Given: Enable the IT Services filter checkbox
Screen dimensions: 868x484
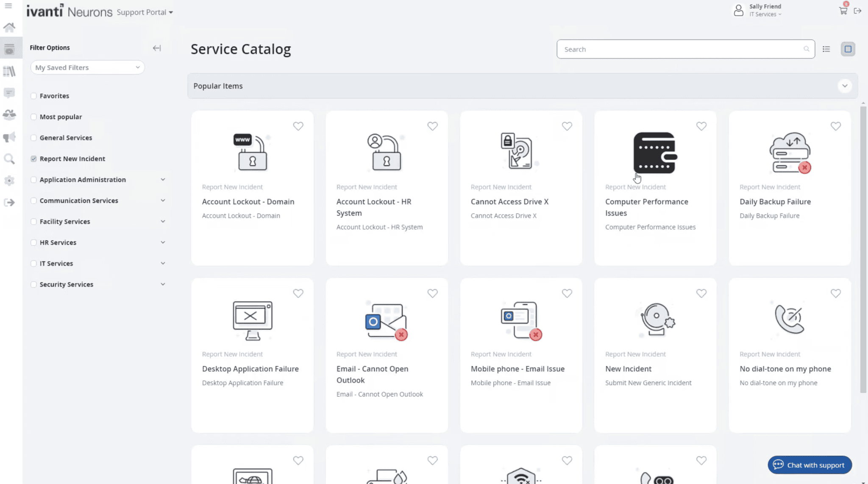Looking at the screenshot, I should [33, 263].
